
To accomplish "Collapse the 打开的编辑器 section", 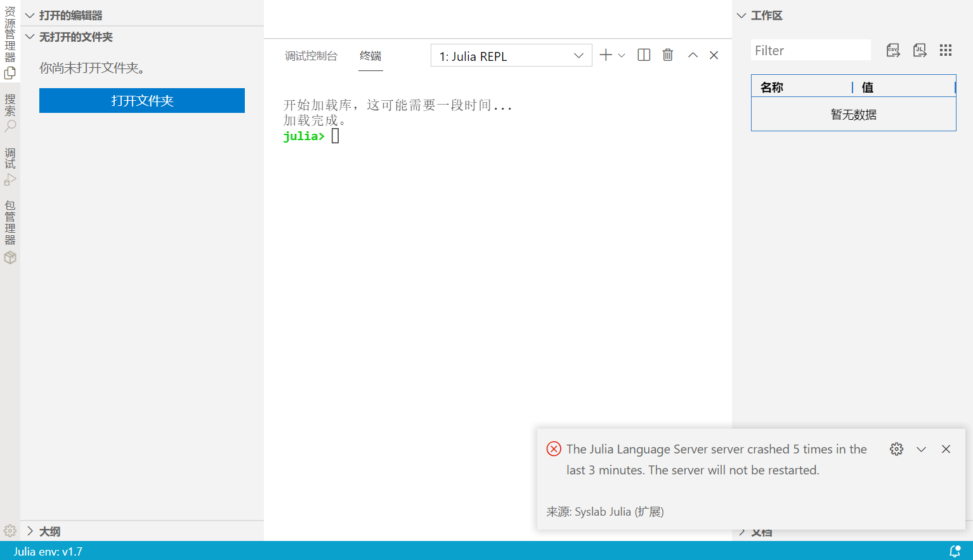I will pos(30,15).
